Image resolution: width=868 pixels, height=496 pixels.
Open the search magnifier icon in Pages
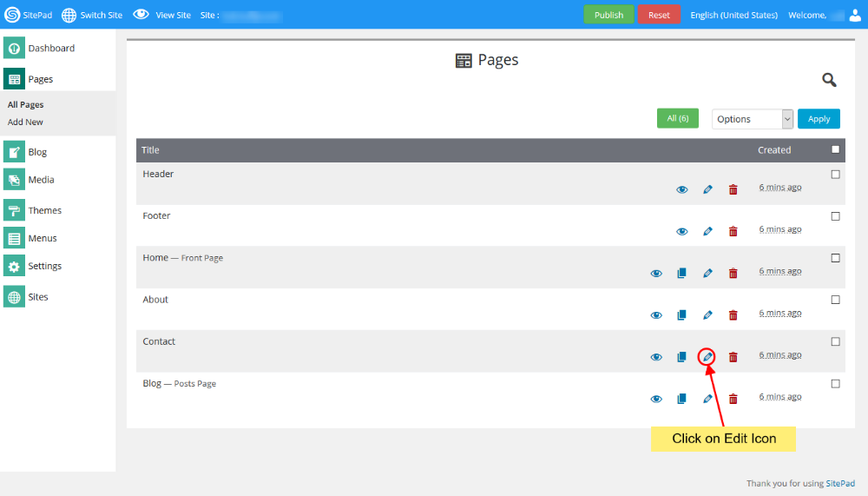point(829,80)
